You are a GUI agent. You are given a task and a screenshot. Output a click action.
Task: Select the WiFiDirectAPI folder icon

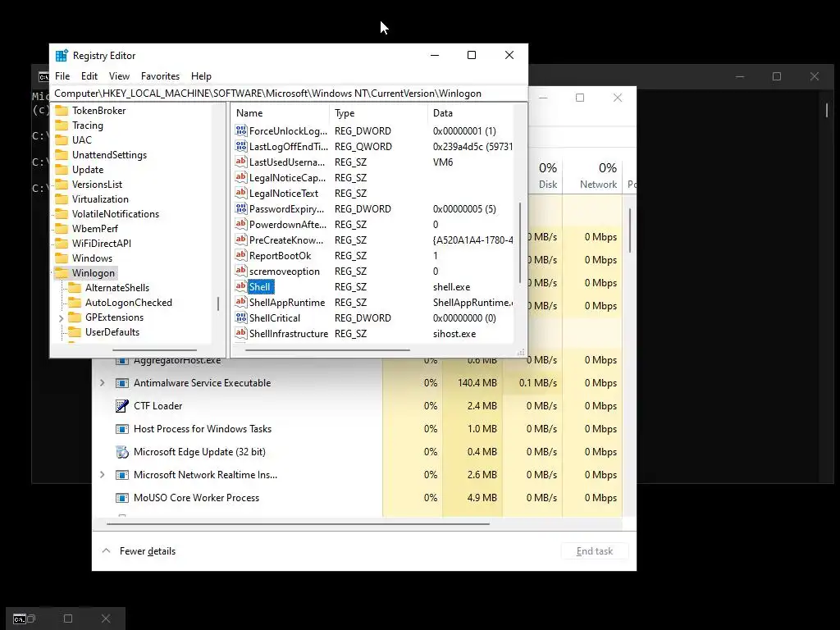click(x=62, y=243)
